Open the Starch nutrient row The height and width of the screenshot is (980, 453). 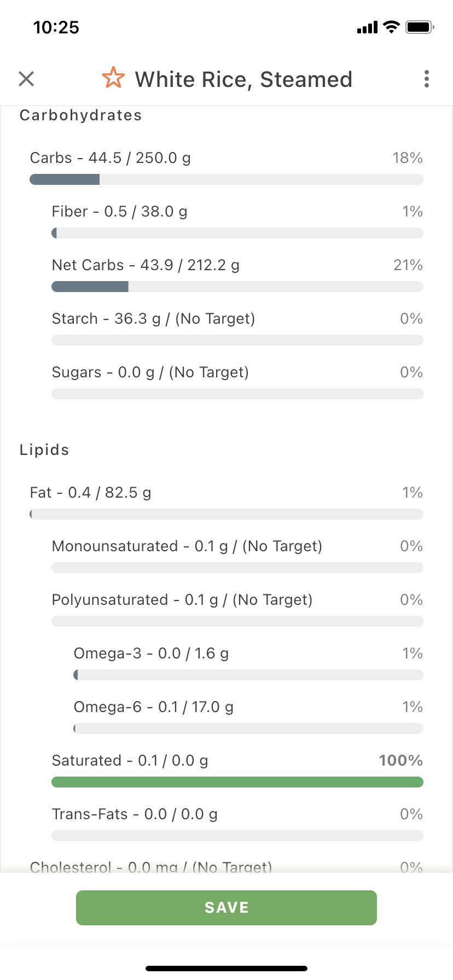tap(237, 328)
